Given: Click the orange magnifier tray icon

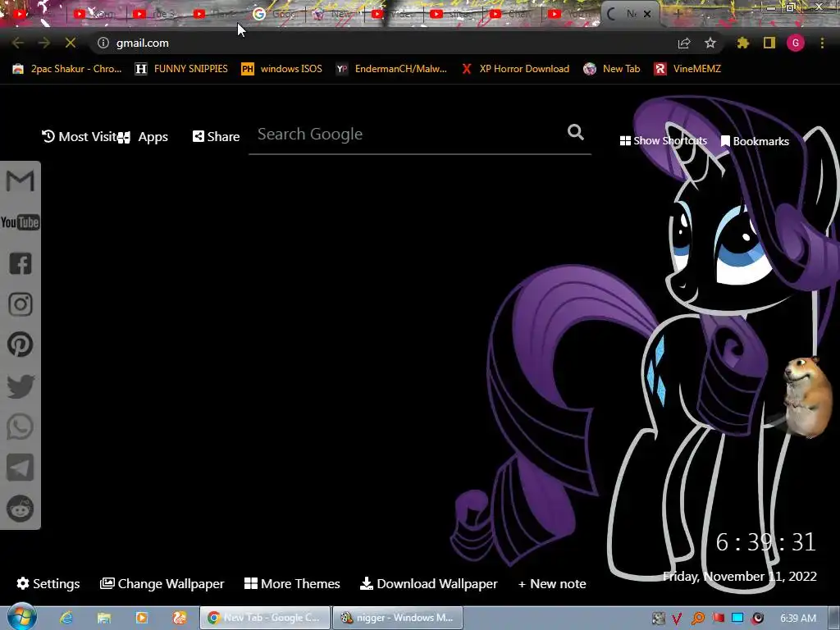Looking at the screenshot, I should pyautogui.click(x=697, y=619).
